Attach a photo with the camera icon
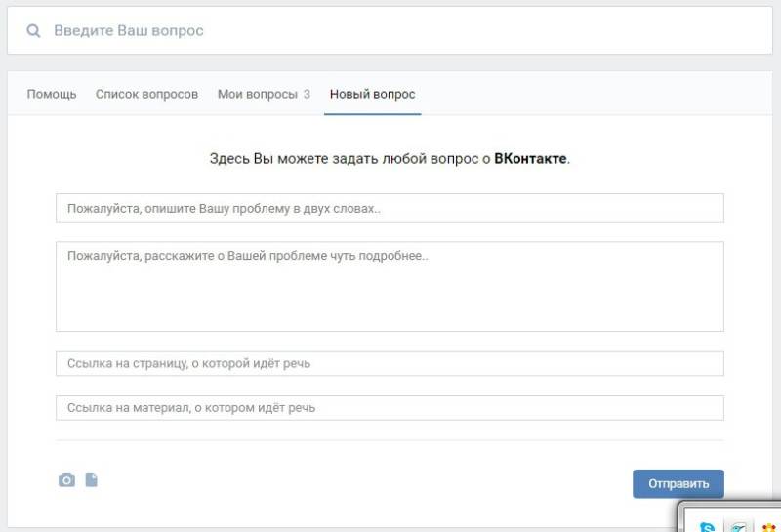781x532 pixels. 66,480
